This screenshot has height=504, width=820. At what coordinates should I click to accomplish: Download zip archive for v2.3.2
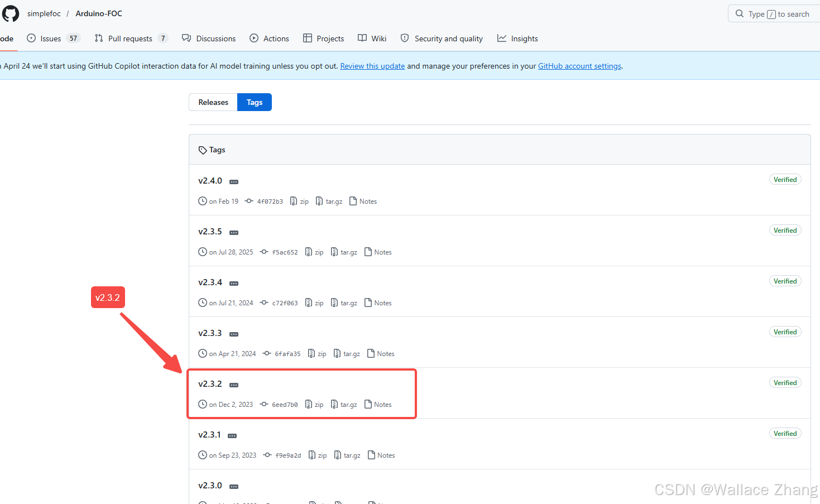coord(314,405)
